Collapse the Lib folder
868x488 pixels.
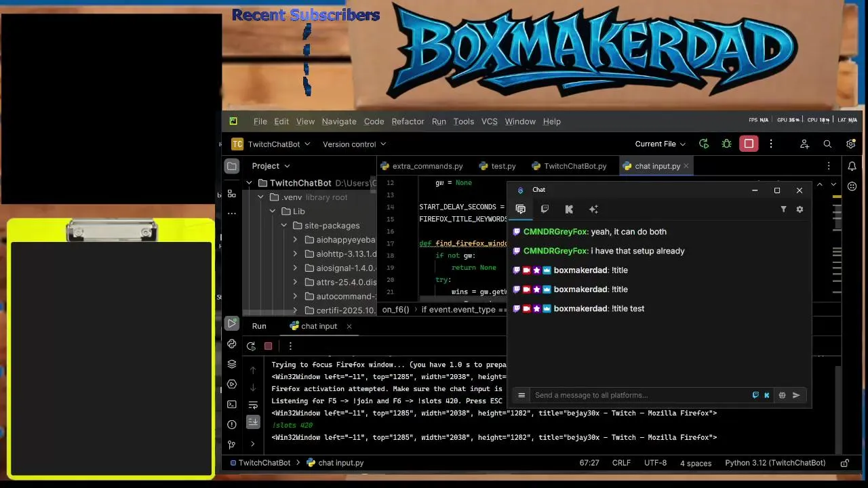[x=272, y=211]
